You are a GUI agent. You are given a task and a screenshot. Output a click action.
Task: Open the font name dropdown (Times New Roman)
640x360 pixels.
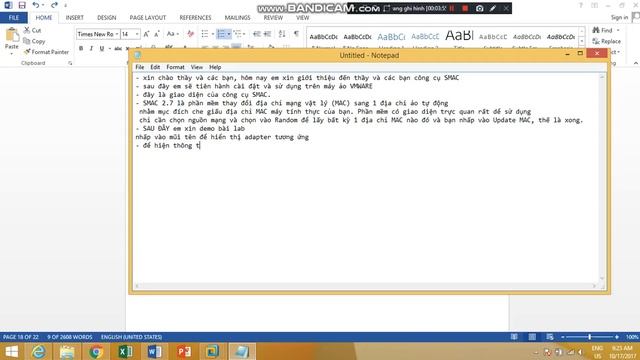[117, 34]
